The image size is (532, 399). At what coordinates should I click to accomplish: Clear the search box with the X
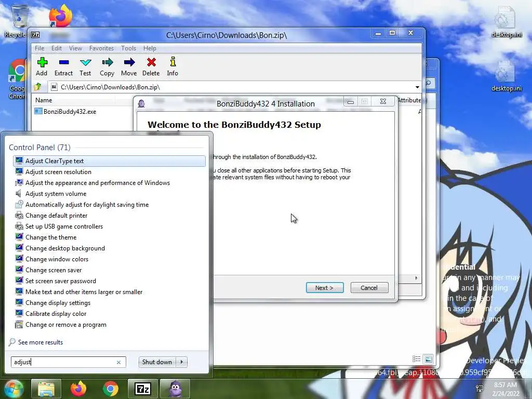[x=119, y=362]
